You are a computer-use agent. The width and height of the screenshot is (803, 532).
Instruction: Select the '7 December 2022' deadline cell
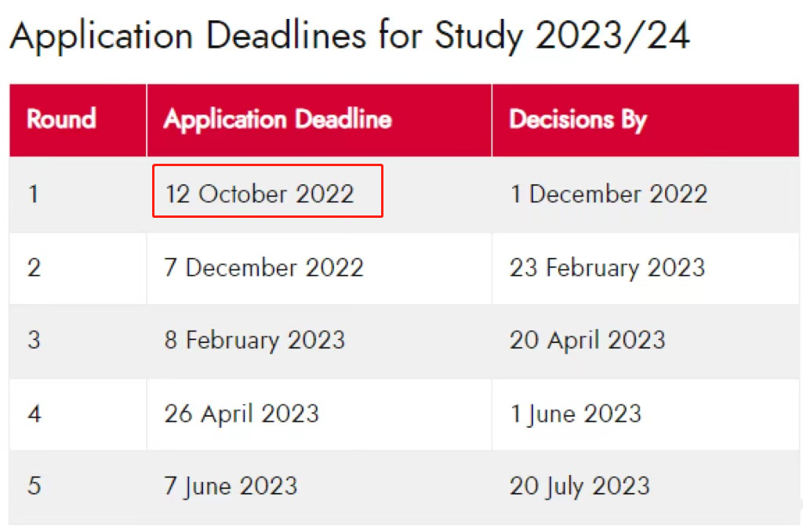pos(263,268)
